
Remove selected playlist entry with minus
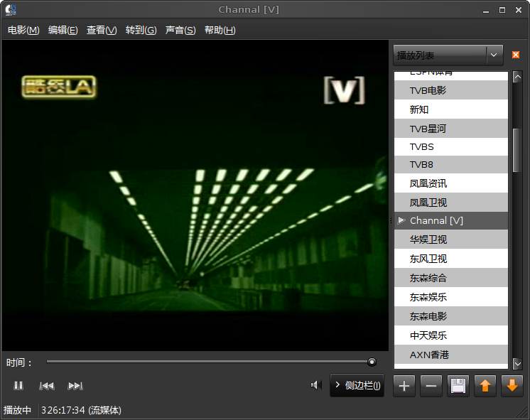pos(431,385)
